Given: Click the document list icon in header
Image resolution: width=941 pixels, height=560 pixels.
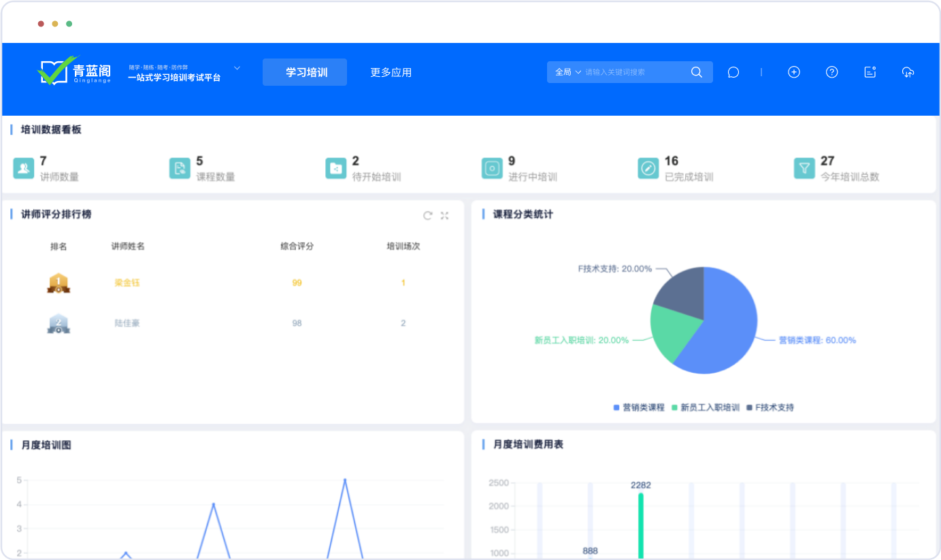Looking at the screenshot, I should click(870, 72).
